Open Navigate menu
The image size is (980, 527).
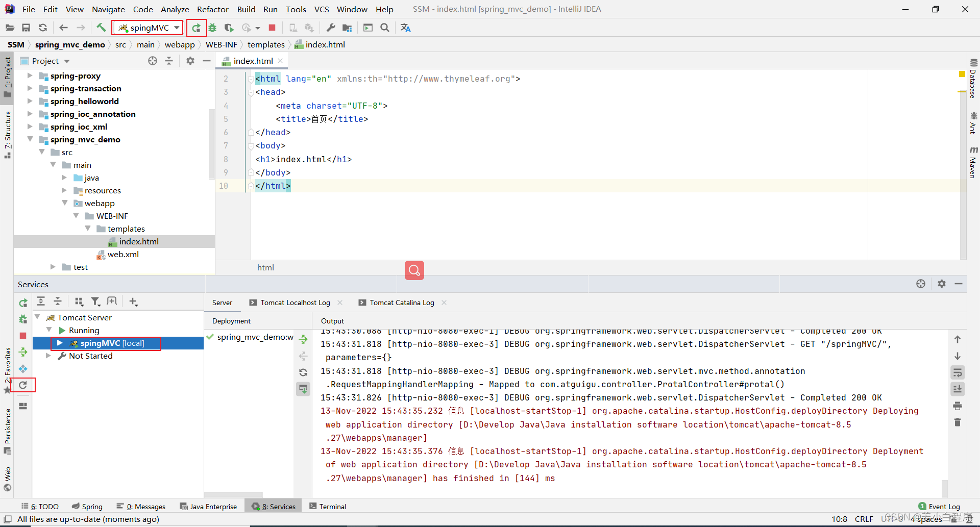click(108, 9)
